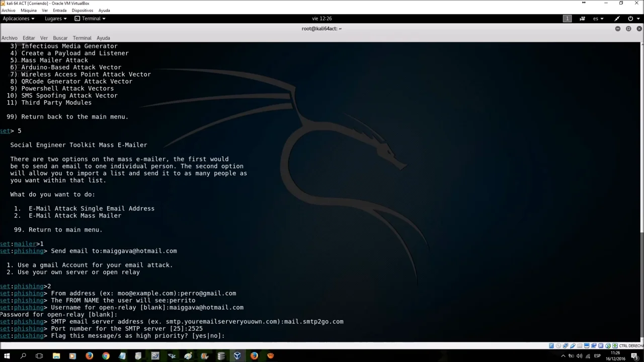The width and height of the screenshot is (644, 362).
Task: Click text 'Return back to the main menu.'
Action: coord(75,117)
